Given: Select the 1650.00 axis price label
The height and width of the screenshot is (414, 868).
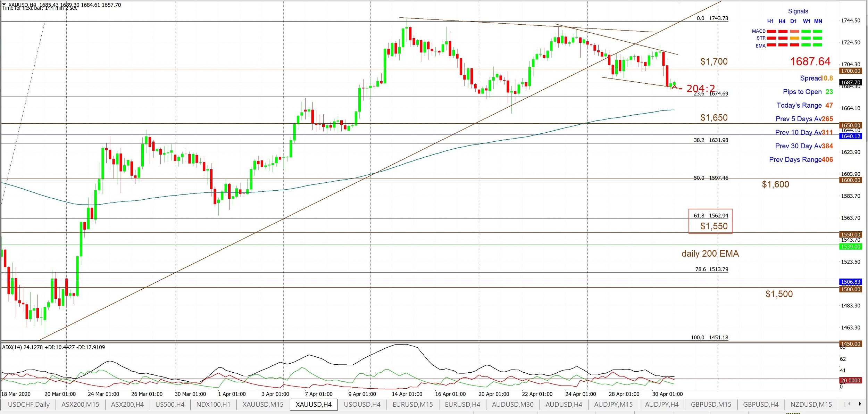Looking at the screenshot, I should (x=850, y=125).
